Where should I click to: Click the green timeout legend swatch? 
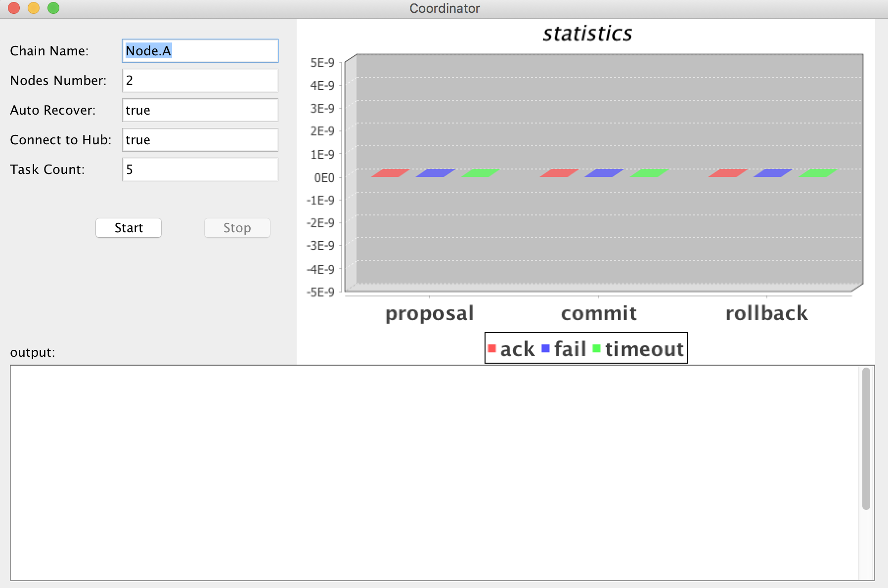click(597, 348)
